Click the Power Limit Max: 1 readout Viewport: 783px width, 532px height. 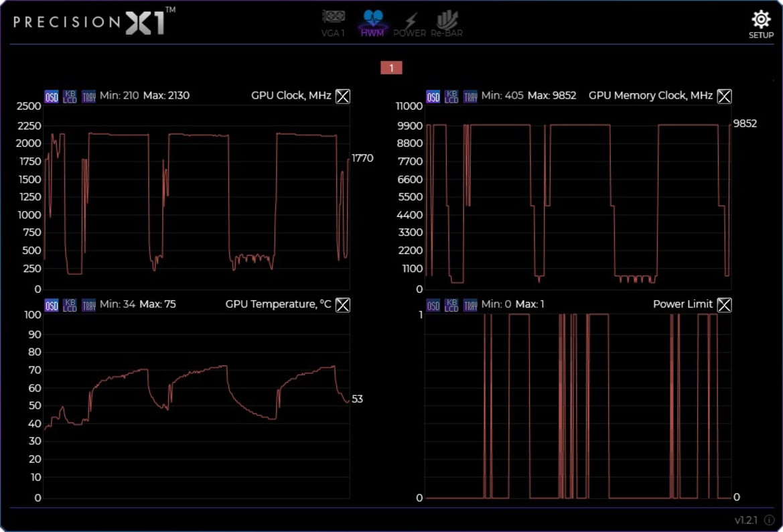pyautogui.click(x=530, y=304)
